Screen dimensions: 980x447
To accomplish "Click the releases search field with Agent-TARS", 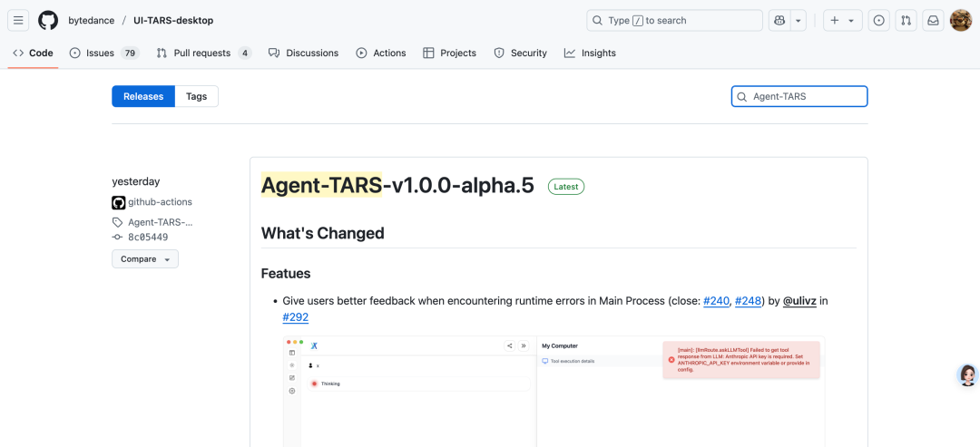I will [x=799, y=96].
